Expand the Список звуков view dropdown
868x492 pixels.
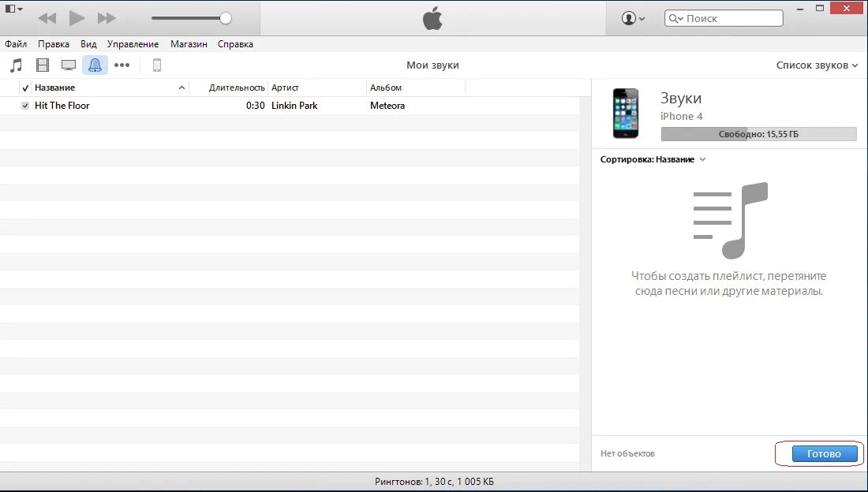click(817, 65)
